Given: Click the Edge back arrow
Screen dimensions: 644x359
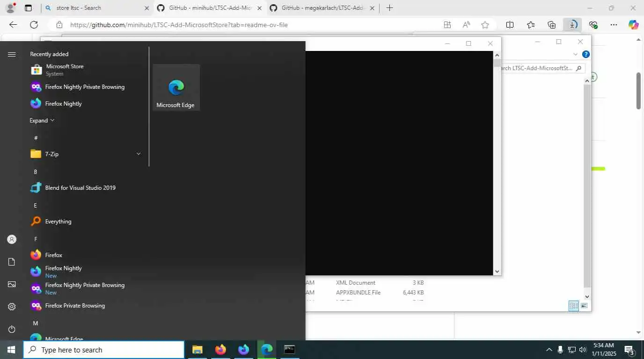Looking at the screenshot, I should tap(13, 25).
